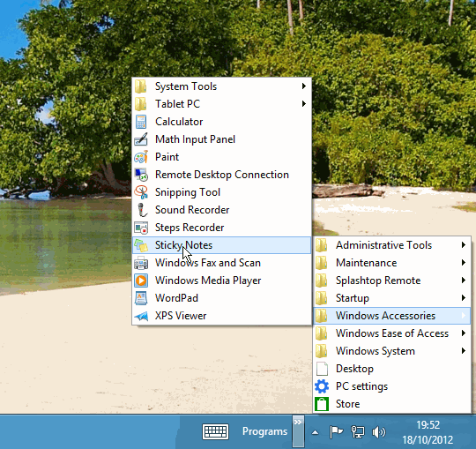Open the touch keyboard from the taskbar

pyautogui.click(x=216, y=431)
